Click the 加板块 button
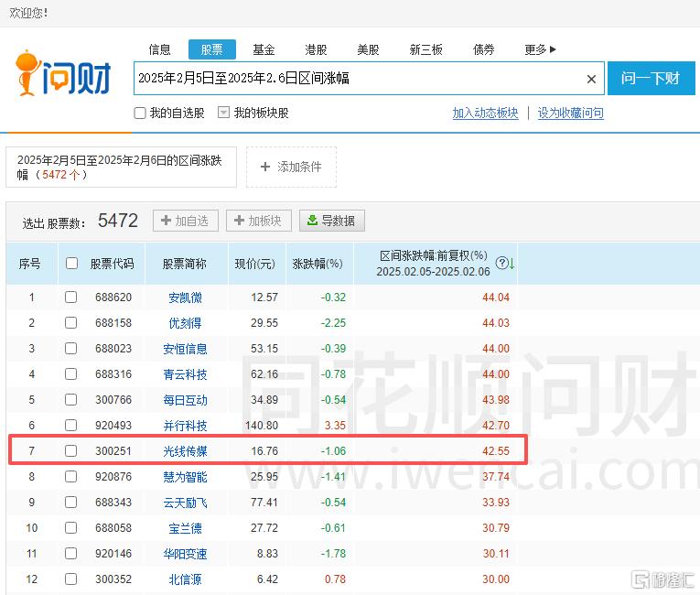Screen dimensions: 700x595 259,221
